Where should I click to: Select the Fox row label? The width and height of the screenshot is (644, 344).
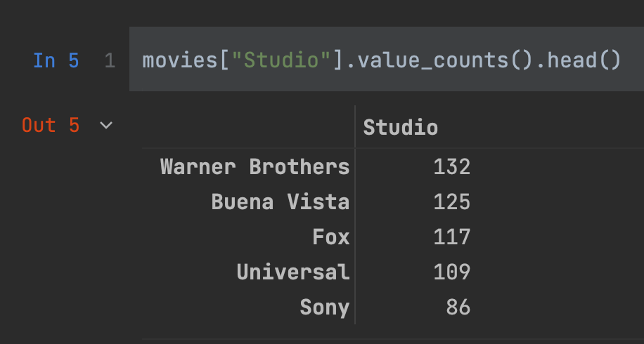pyautogui.click(x=331, y=237)
